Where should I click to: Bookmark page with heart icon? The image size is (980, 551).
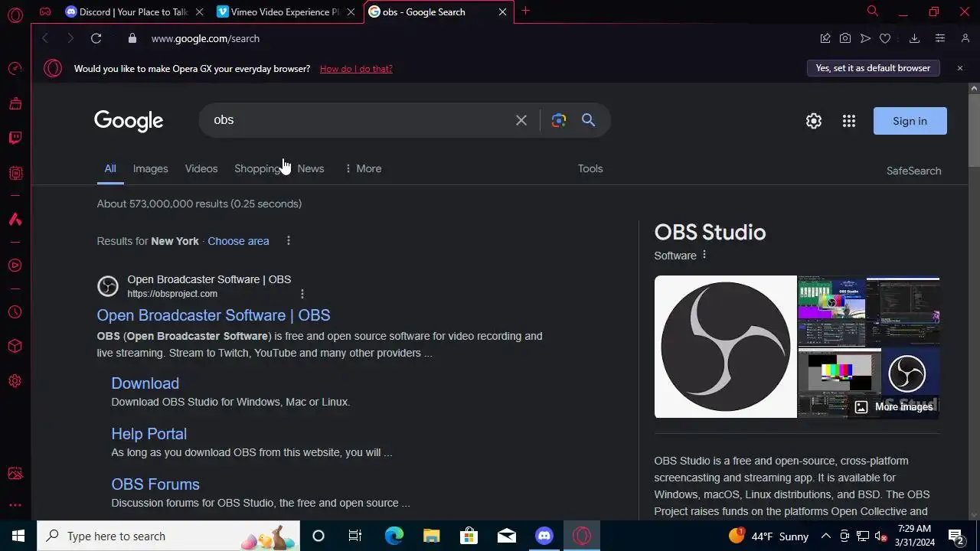pyautogui.click(x=885, y=38)
